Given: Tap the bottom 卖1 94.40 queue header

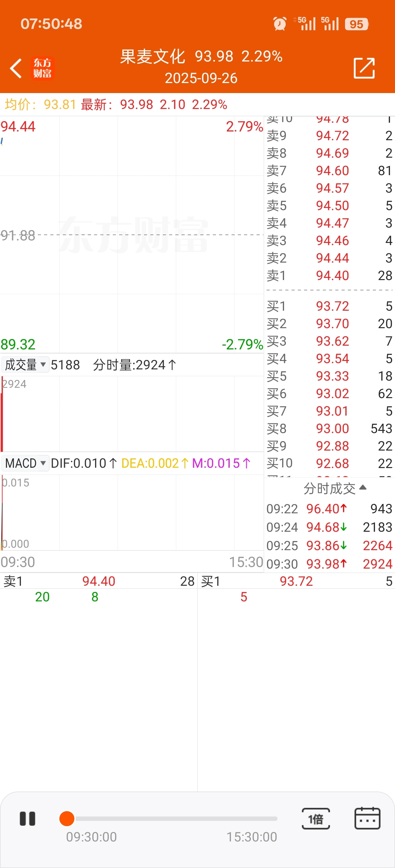Looking at the screenshot, I should click(98, 581).
